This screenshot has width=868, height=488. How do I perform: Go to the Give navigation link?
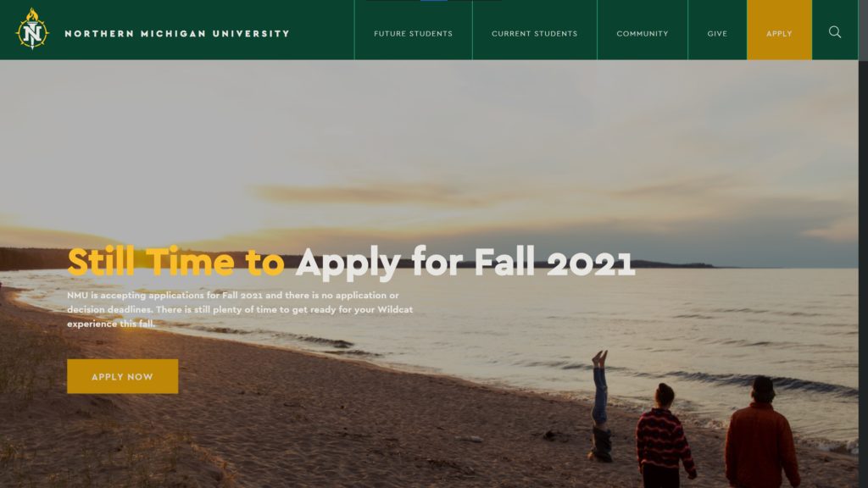point(717,33)
